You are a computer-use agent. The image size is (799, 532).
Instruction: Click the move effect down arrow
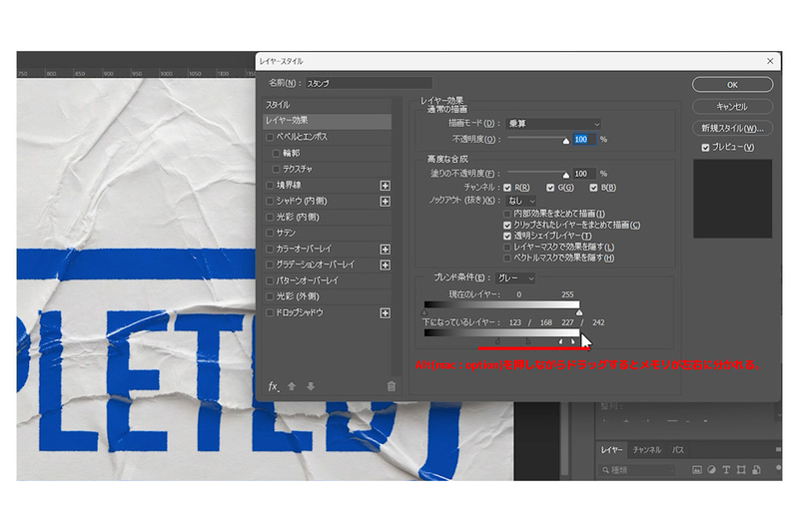pyautogui.click(x=311, y=386)
